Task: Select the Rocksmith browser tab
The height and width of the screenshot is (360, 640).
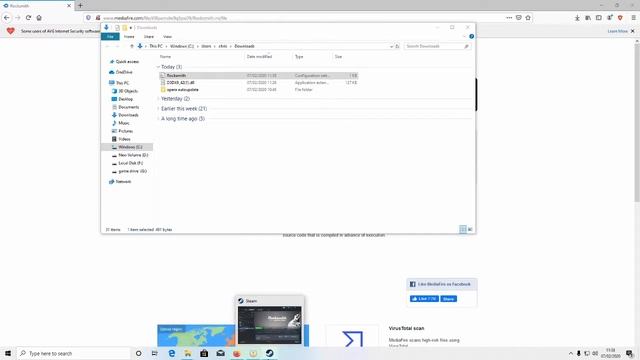Action: click(x=37, y=6)
